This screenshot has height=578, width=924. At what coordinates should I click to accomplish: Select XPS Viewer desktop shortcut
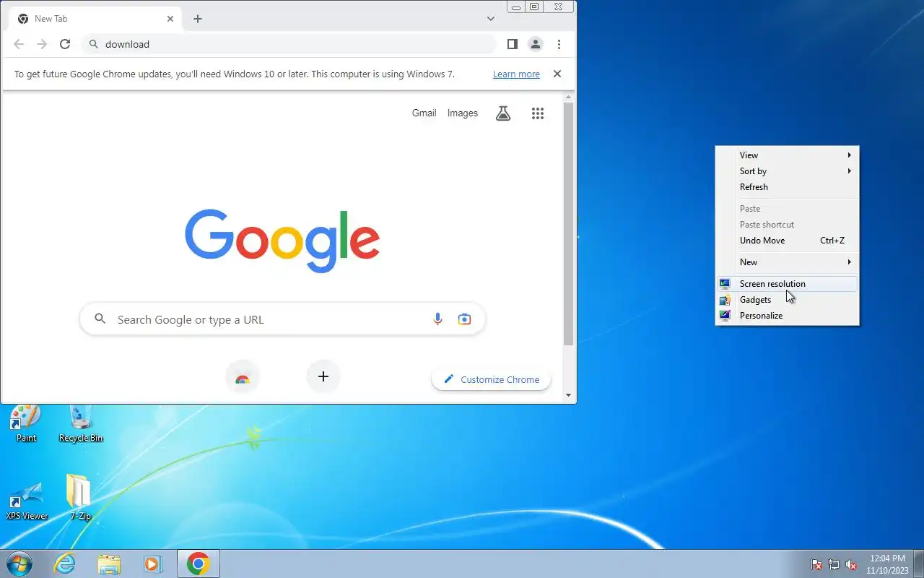point(27,501)
